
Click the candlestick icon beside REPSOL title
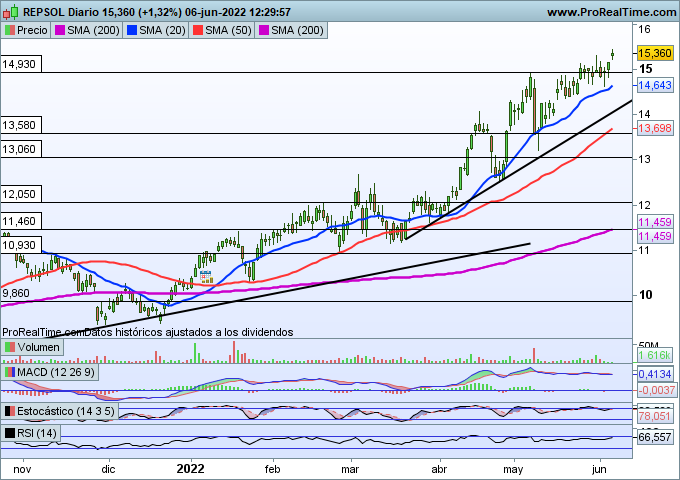[10, 12]
